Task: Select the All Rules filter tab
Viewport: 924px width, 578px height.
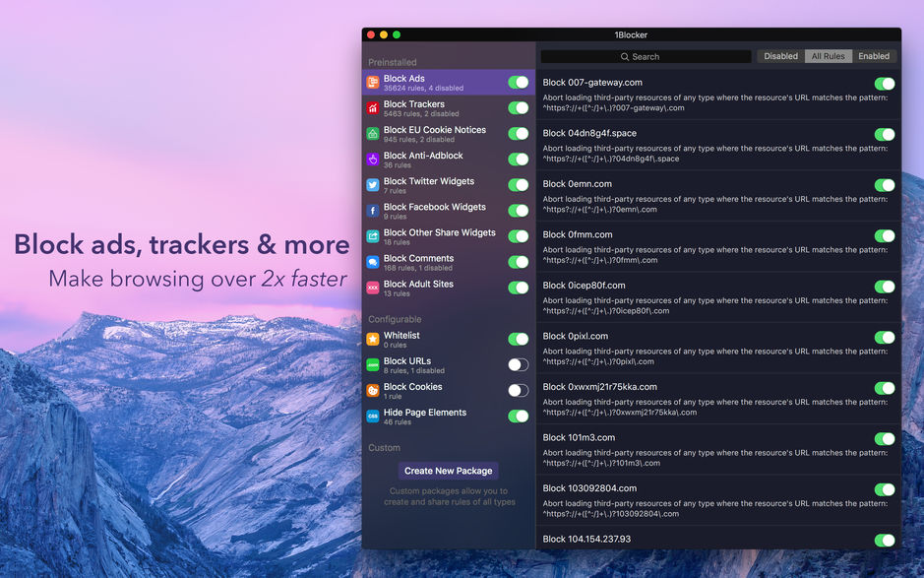Action: point(828,56)
